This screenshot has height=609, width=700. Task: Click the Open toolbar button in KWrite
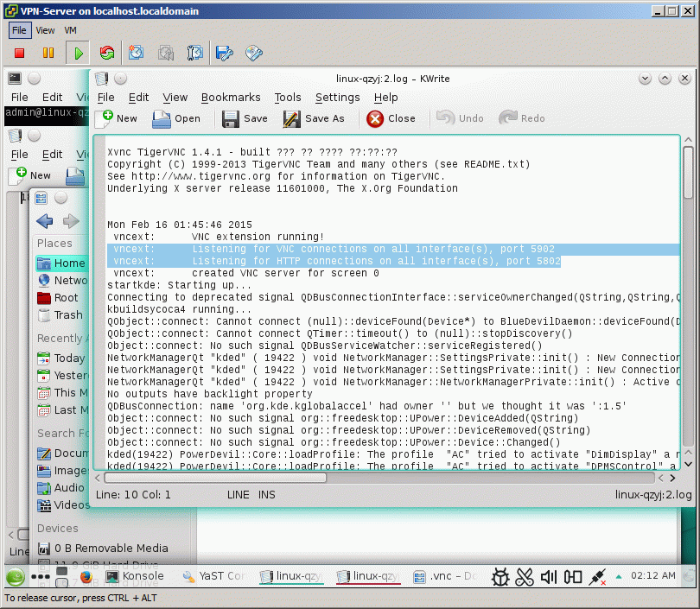click(176, 118)
